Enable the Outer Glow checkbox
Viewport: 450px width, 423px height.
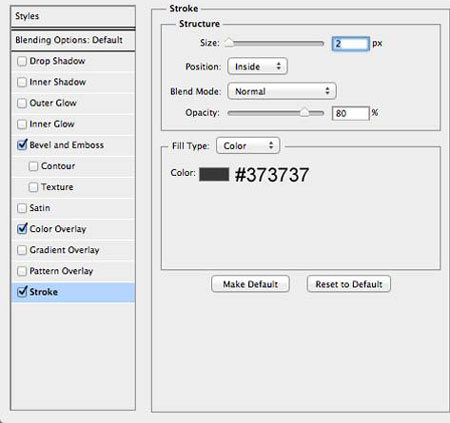[22, 103]
